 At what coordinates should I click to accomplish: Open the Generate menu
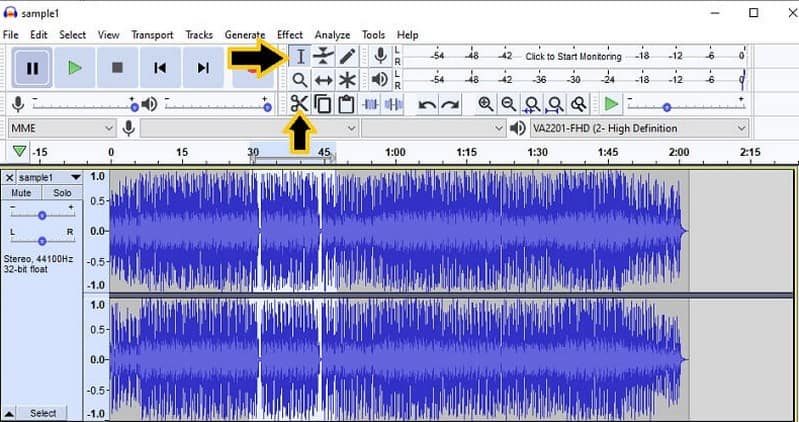click(245, 35)
